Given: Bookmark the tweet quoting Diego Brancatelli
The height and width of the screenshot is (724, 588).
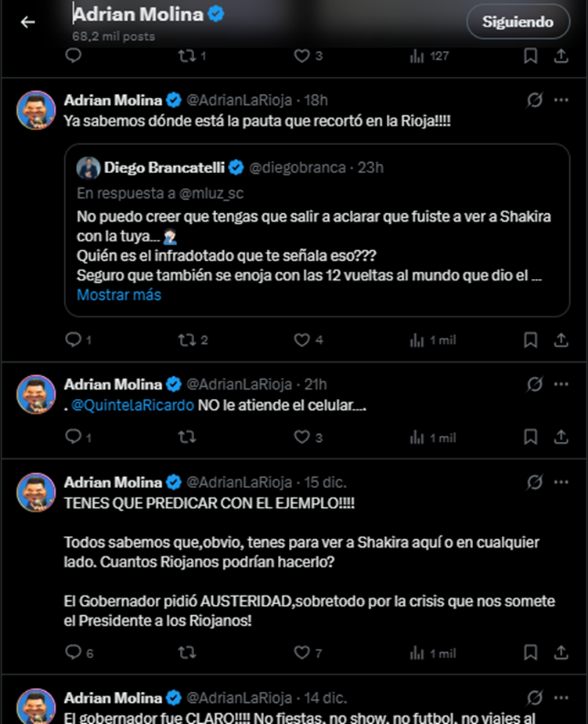Looking at the screenshot, I should [530, 340].
